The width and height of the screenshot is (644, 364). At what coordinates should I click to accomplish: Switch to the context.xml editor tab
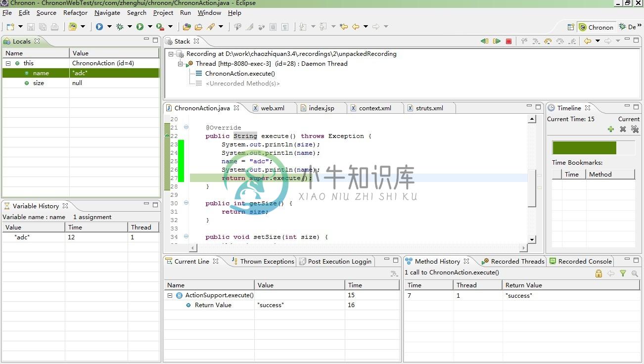click(x=375, y=108)
